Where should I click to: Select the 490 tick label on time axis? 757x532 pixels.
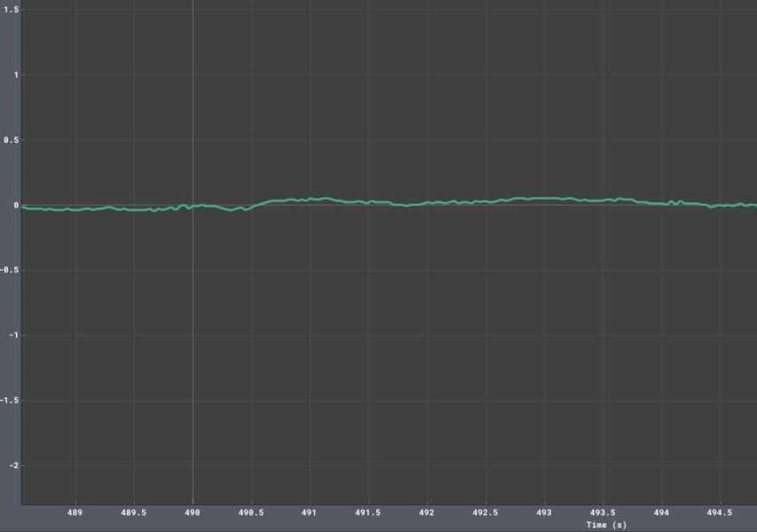pos(193,512)
